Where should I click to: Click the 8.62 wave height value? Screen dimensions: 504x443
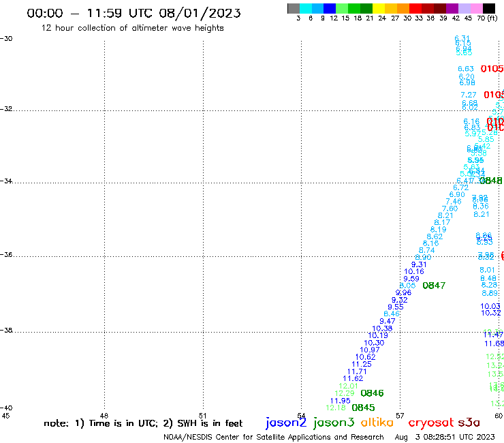coord(435,236)
